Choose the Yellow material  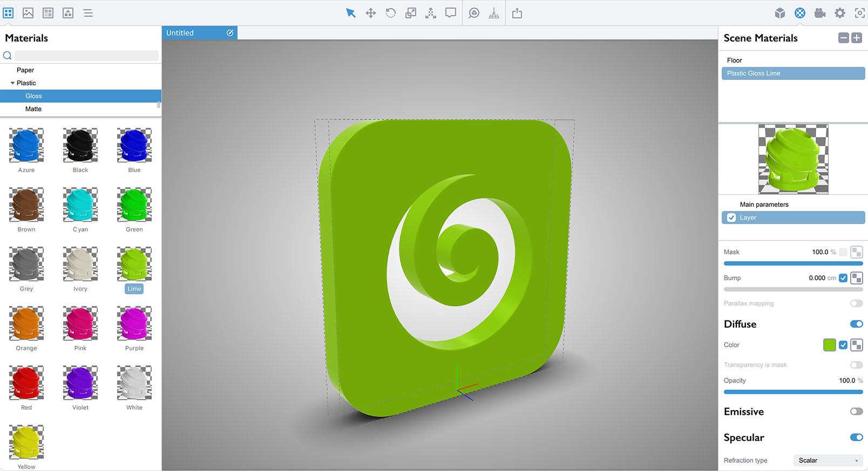(x=26, y=442)
